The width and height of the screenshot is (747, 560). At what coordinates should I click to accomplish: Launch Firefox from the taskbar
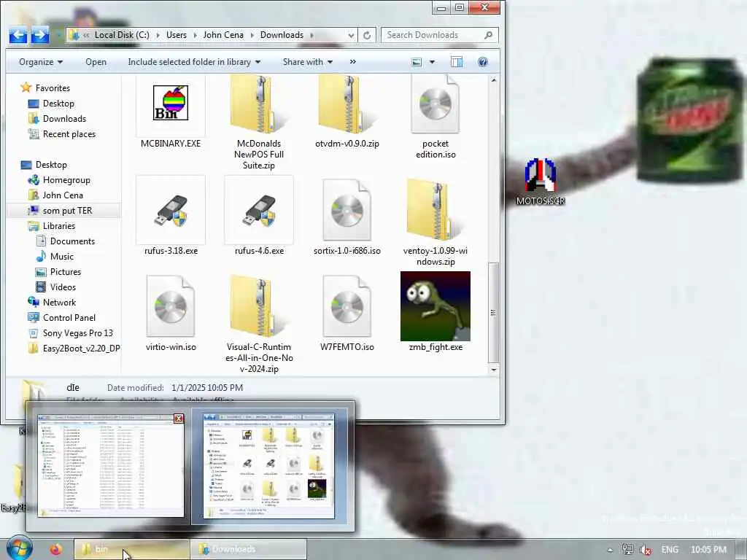point(56,549)
